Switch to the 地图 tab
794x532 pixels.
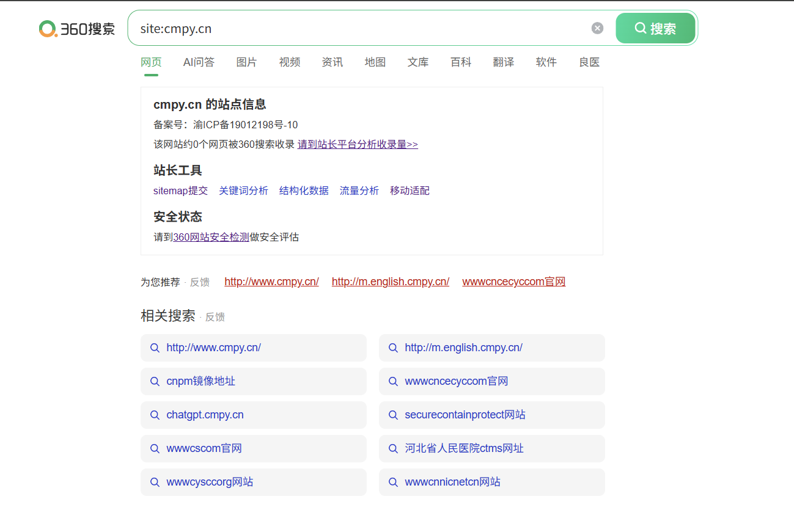point(375,62)
